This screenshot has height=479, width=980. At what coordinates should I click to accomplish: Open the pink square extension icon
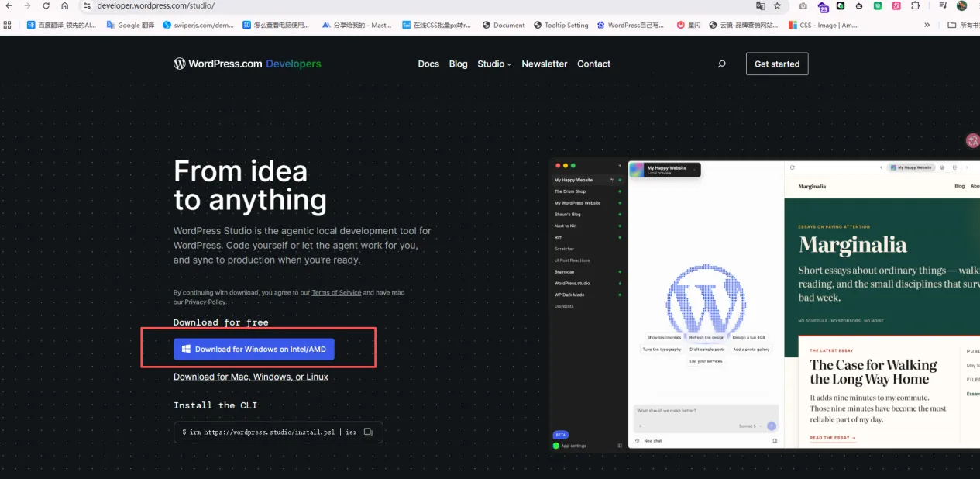point(896,5)
